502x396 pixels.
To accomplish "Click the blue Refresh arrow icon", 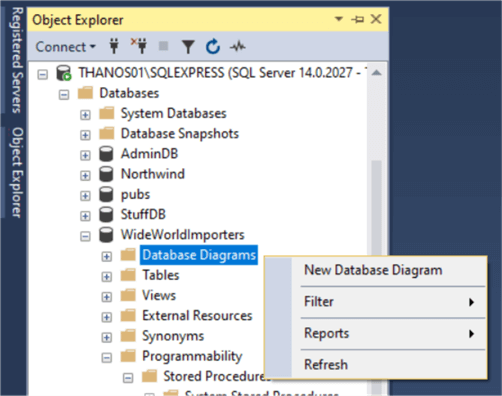I will pos(213,46).
